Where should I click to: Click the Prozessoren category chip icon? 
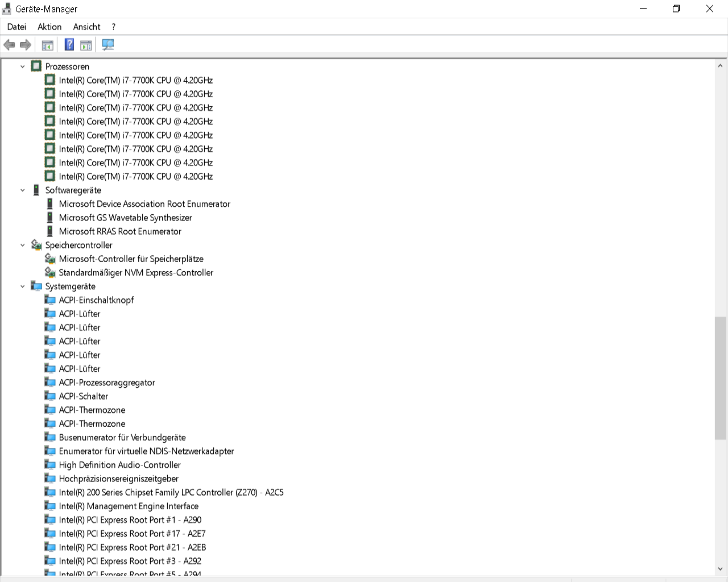click(36, 66)
